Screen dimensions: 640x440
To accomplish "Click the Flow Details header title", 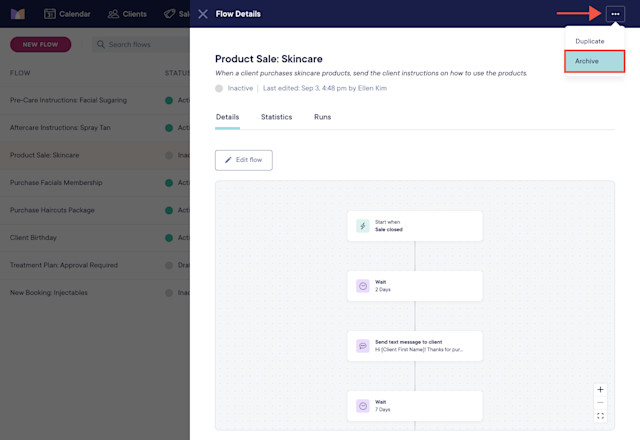I will pos(238,14).
